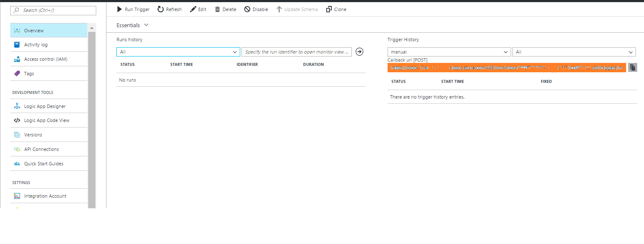Click the Activity log book icon

pyautogui.click(x=17, y=45)
